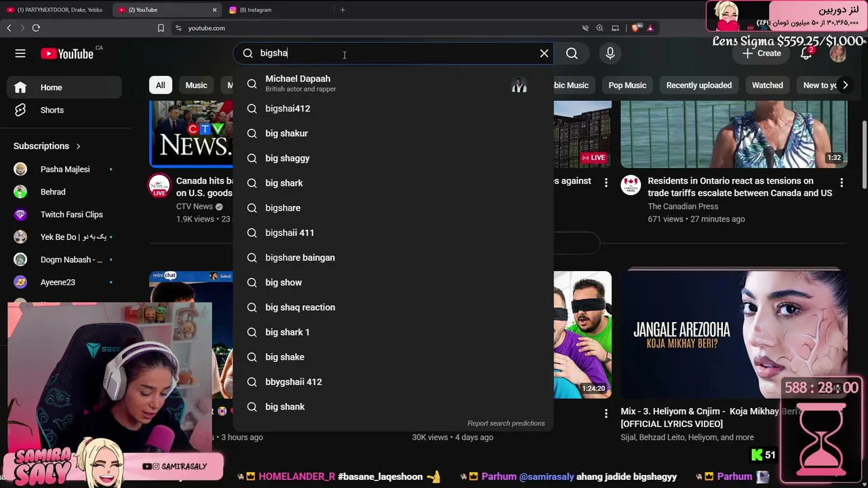
Task: Choose the big shake suggestion
Action: click(393, 357)
